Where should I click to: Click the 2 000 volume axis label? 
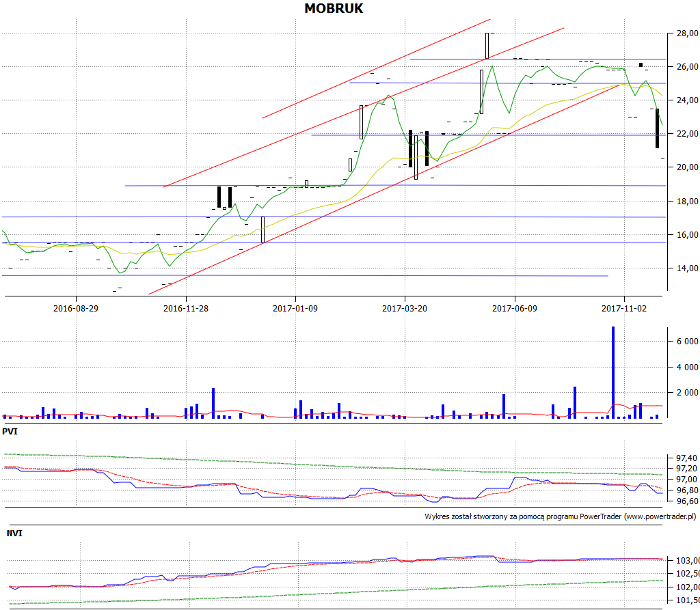point(688,393)
